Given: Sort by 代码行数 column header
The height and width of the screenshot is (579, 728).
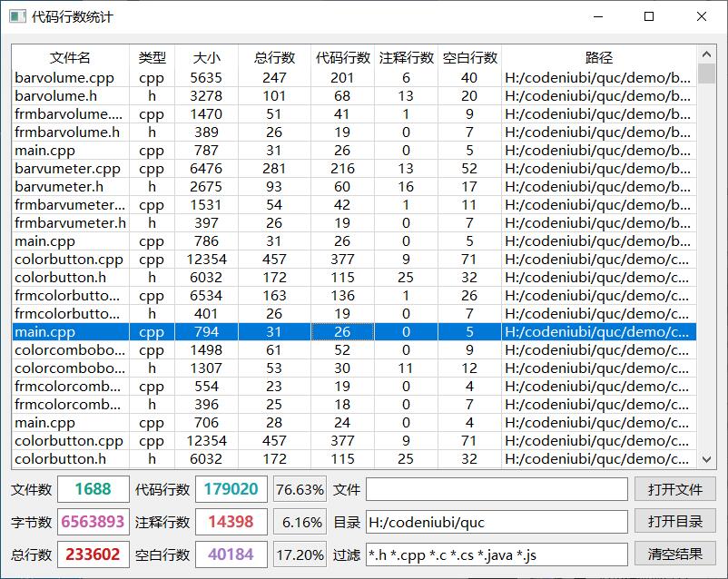Looking at the screenshot, I should pyautogui.click(x=342, y=57).
